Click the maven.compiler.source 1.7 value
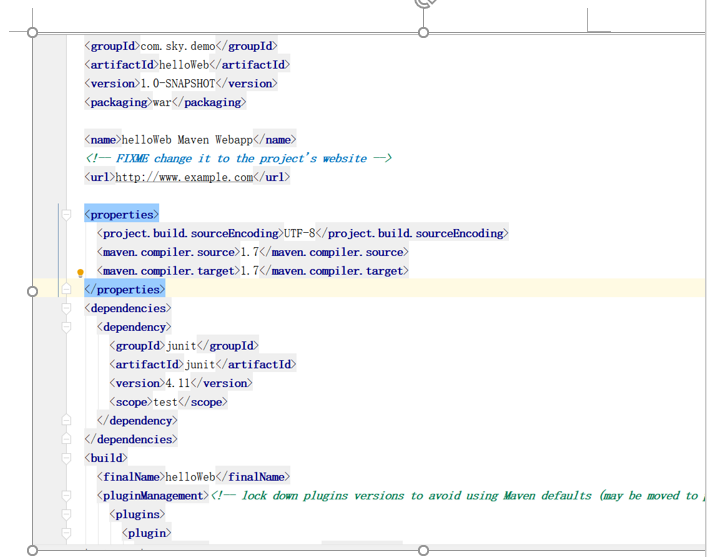Viewport: 707px width, 557px height. tap(250, 252)
